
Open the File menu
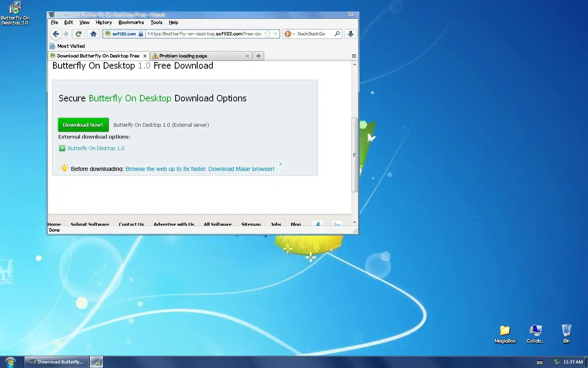54,22
